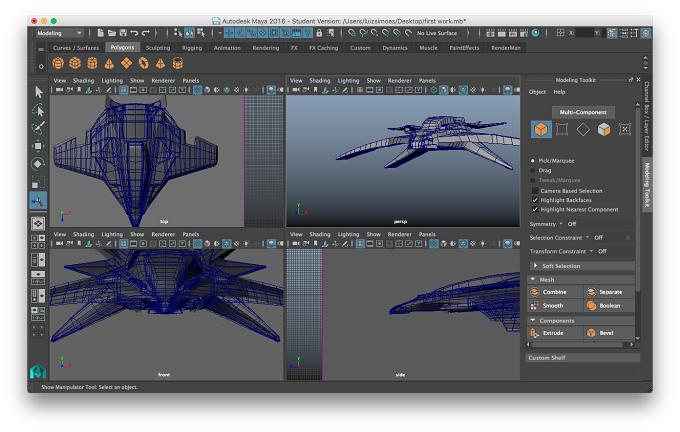Click the Separate mesh button
The image size is (680, 432).
[609, 292]
